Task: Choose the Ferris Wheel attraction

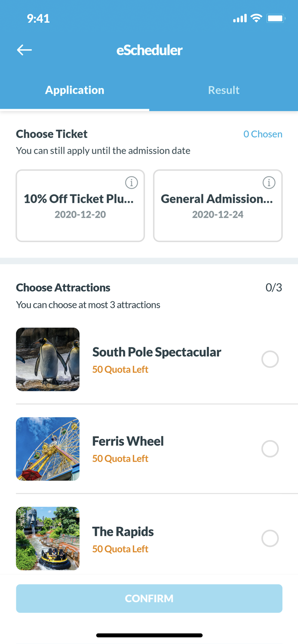Action: [x=270, y=449]
